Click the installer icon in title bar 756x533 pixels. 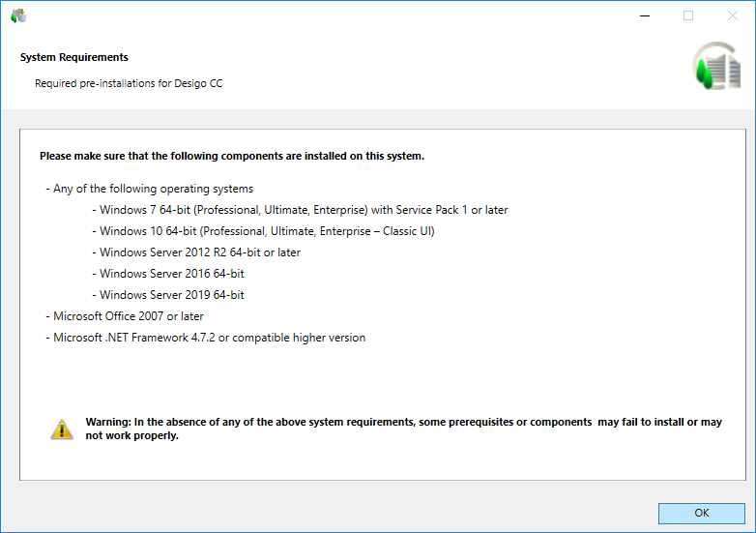point(18,15)
